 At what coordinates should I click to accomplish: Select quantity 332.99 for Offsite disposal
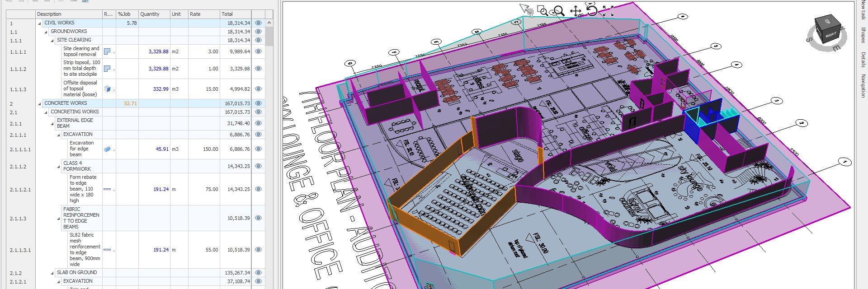(160, 89)
